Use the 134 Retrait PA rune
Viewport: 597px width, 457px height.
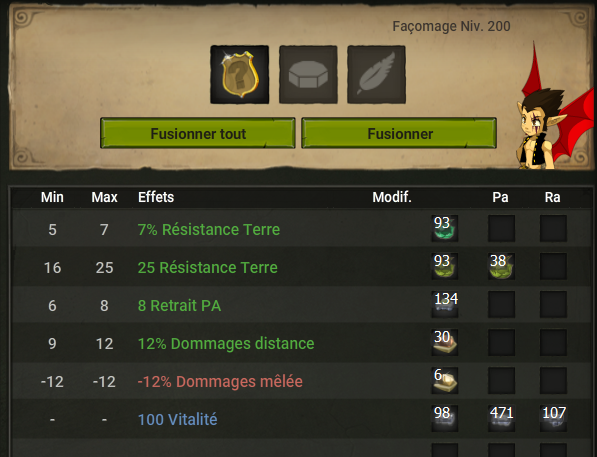(444, 305)
